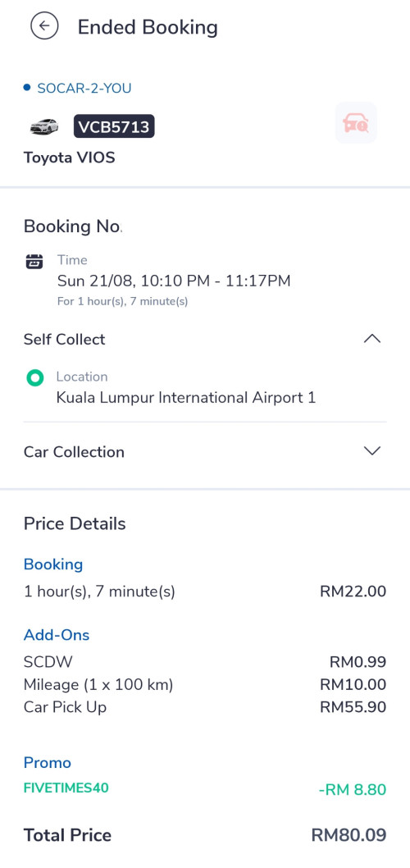Select the SCDW add-on row
Screen dimensions: 410x868
tap(205, 662)
